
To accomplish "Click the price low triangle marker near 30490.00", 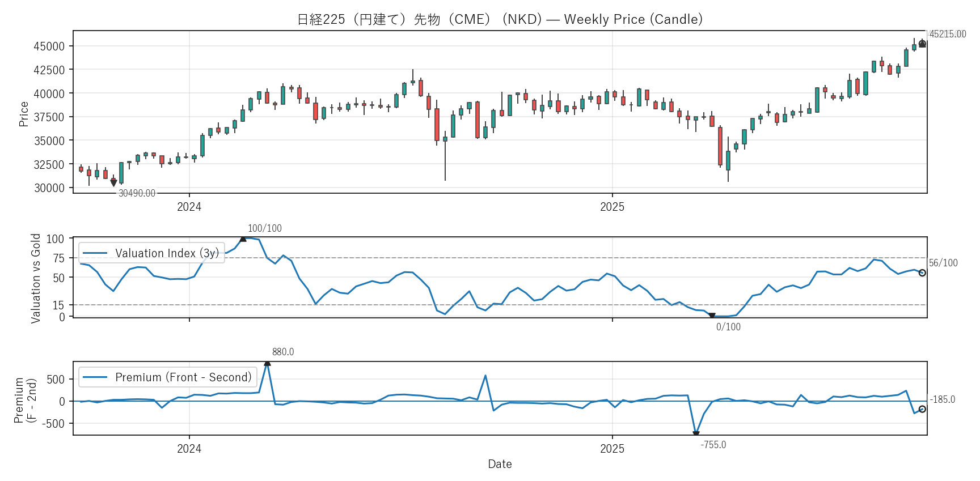I will 113,183.
